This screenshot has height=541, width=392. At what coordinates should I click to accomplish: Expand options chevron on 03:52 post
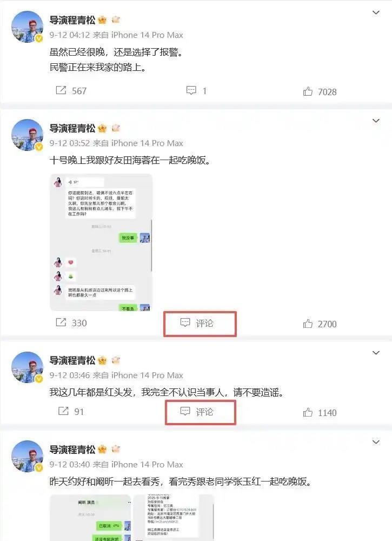[x=376, y=121]
